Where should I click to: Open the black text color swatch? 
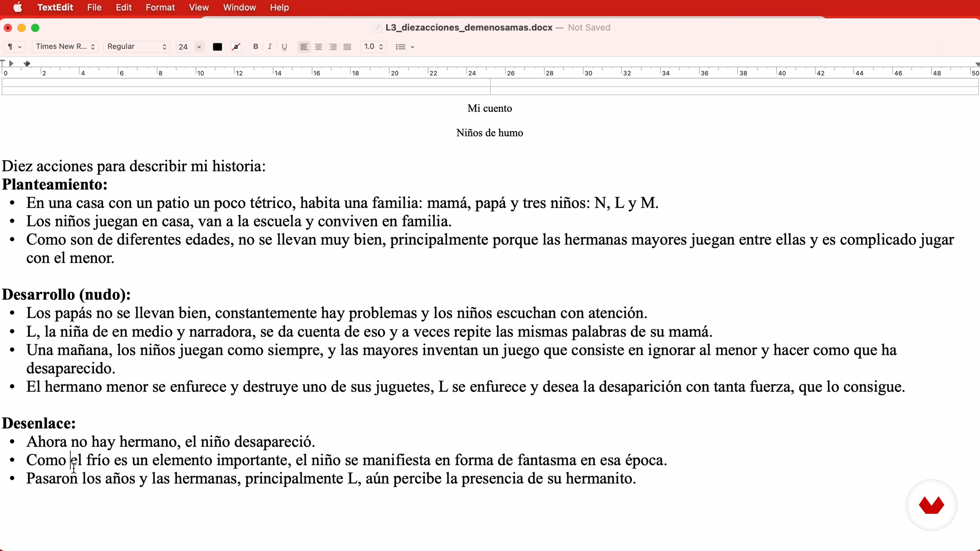(217, 47)
